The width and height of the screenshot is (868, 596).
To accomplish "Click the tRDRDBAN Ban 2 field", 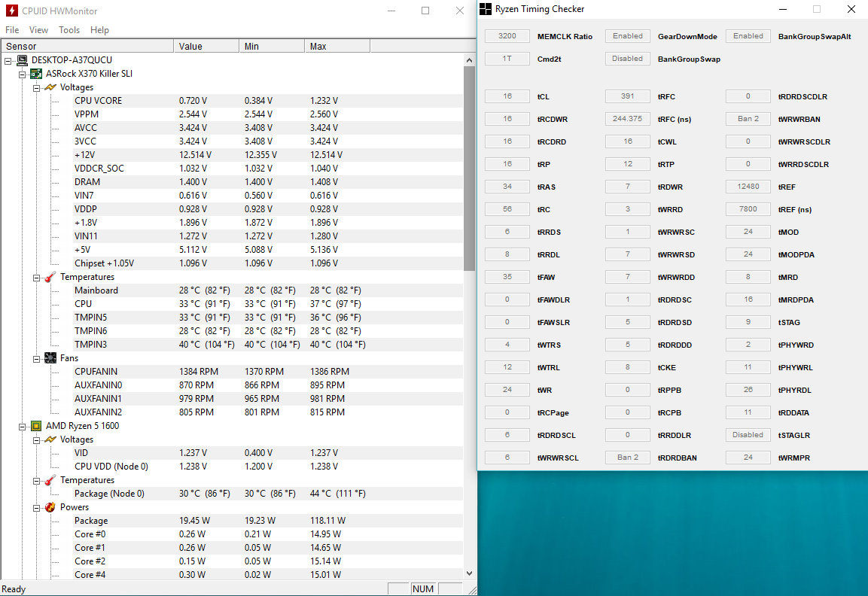I will click(x=628, y=458).
